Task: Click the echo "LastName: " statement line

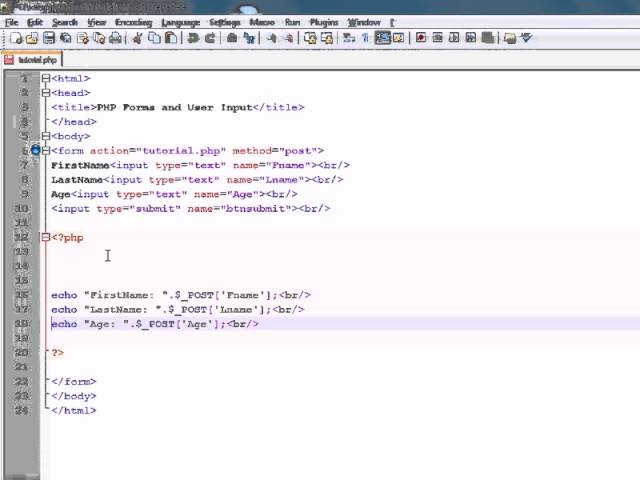Action: [x=178, y=309]
